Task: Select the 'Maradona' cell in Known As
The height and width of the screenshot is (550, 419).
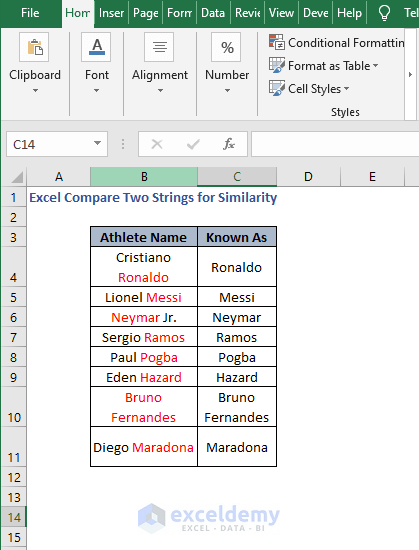Action: click(237, 447)
